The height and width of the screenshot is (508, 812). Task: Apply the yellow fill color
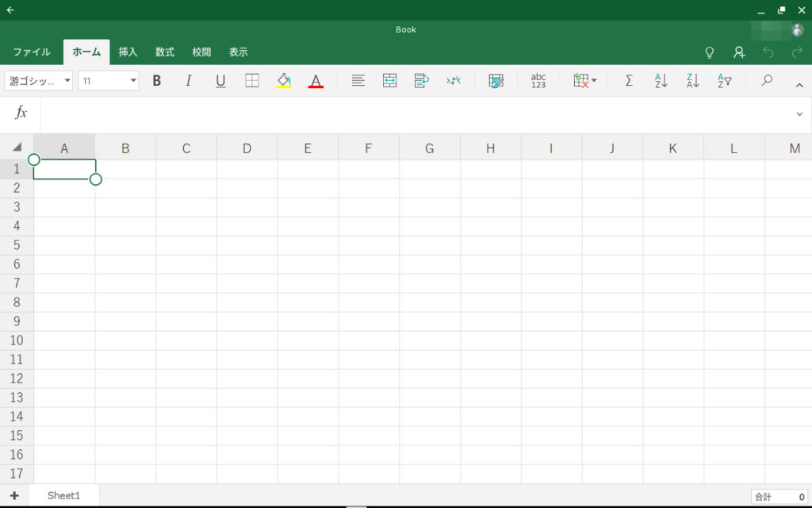point(284,80)
